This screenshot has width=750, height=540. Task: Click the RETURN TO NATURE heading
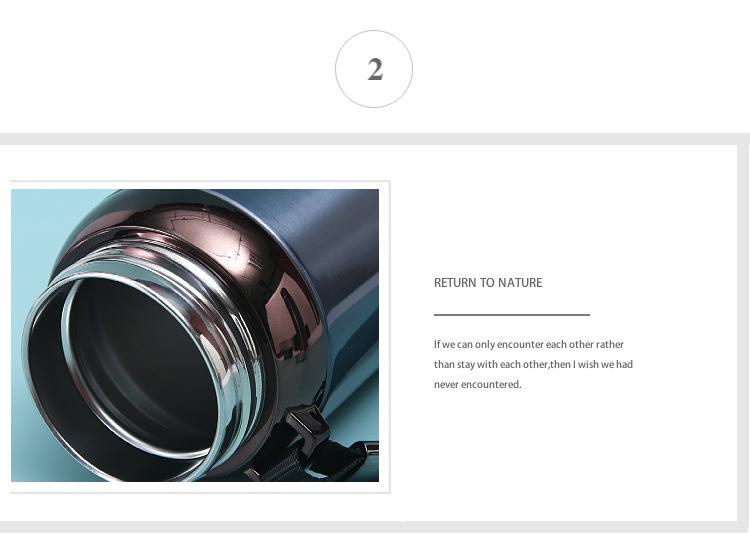488,283
